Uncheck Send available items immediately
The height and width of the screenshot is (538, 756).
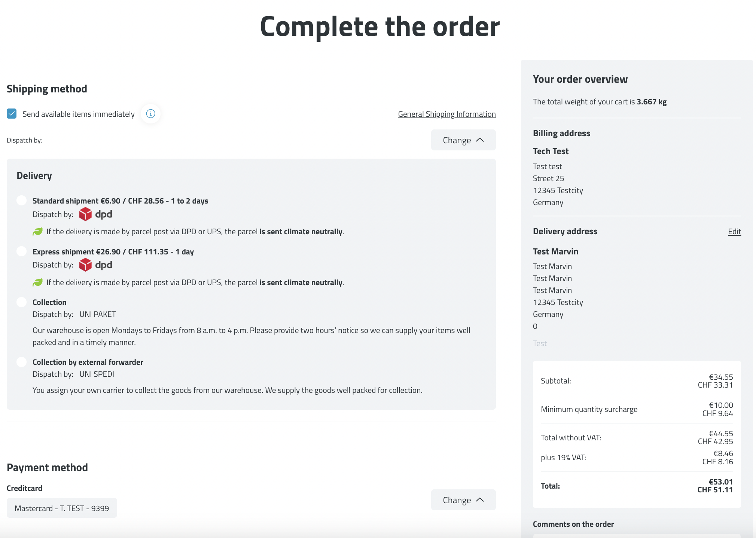point(12,114)
